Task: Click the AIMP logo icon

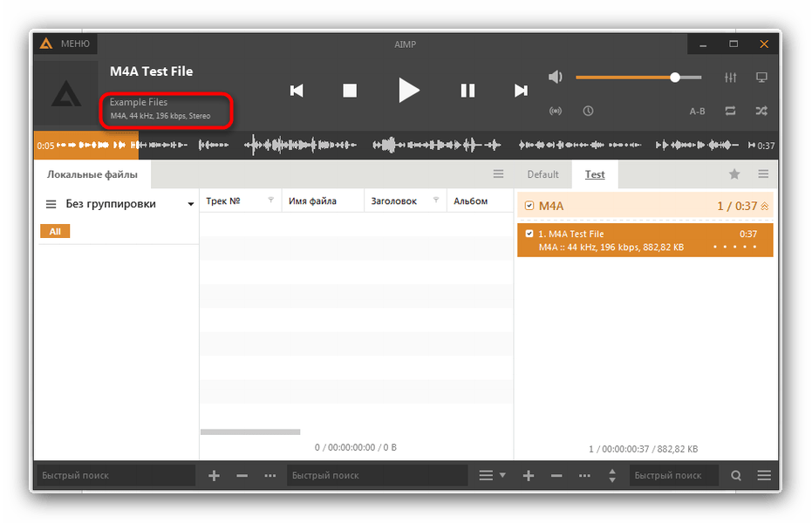Action: [46, 44]
